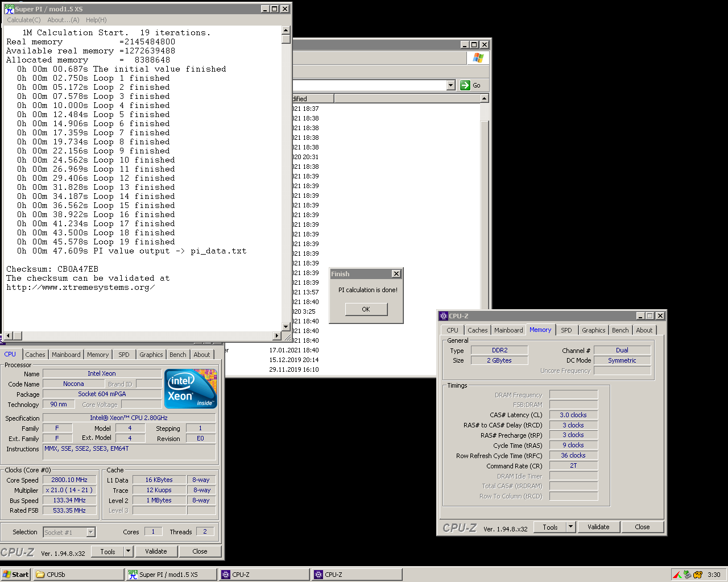Open the Start menu
Screen dimensions: 728x582
point(16,575)
